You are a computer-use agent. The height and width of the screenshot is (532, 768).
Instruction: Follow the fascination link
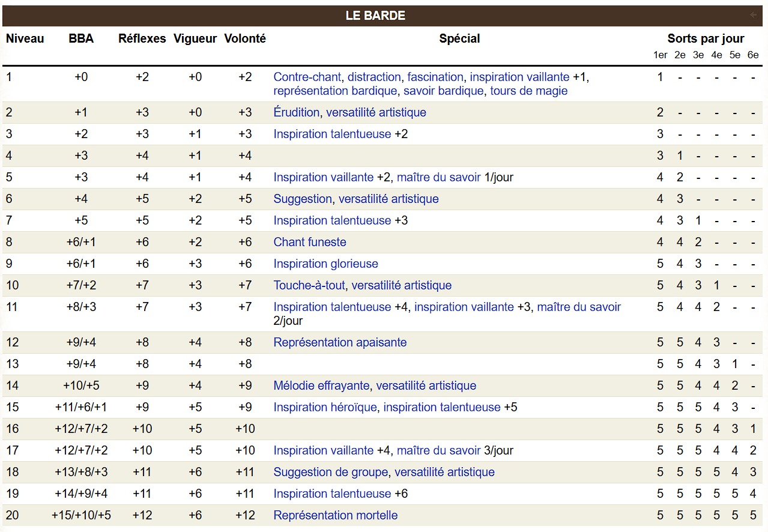pyautogui.click(x=435, y=77)
